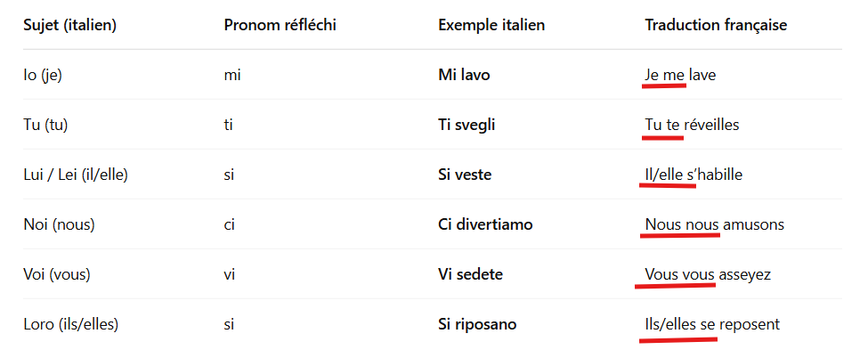Click the "Lui / Lei (il/elle)" cell

click(76, 175)
